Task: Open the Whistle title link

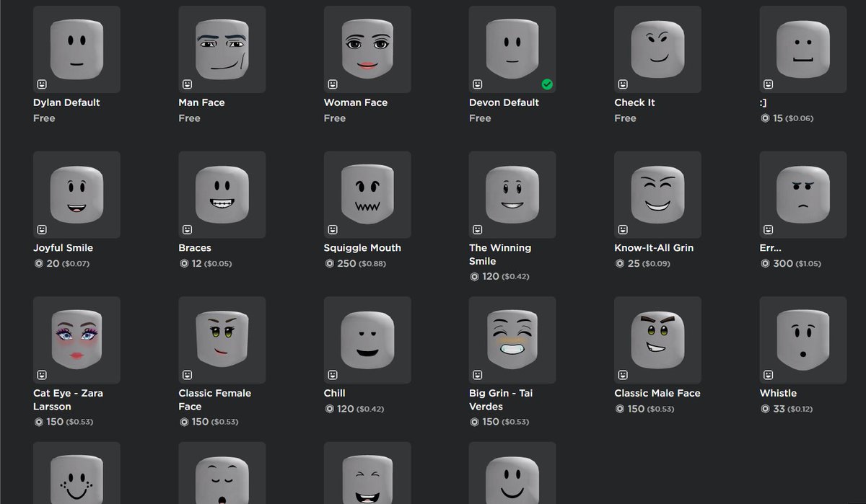Action: pyautogui.click(x=778, y=393)
